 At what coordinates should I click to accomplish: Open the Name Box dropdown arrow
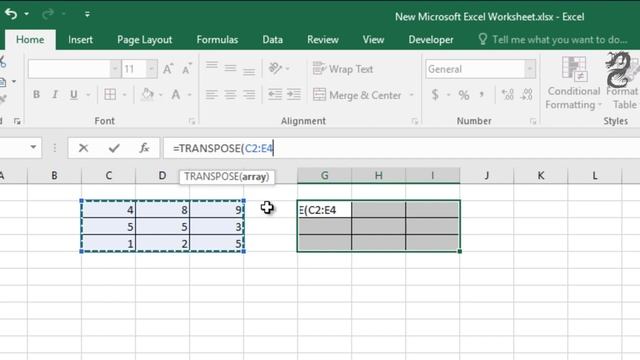coord(33,147)
